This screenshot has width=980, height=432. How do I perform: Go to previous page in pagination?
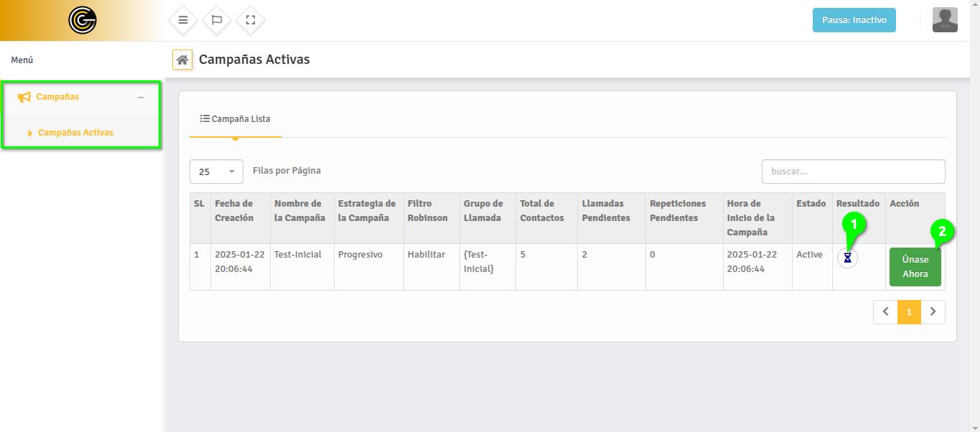pyautogui.click(x=885, y=312)
